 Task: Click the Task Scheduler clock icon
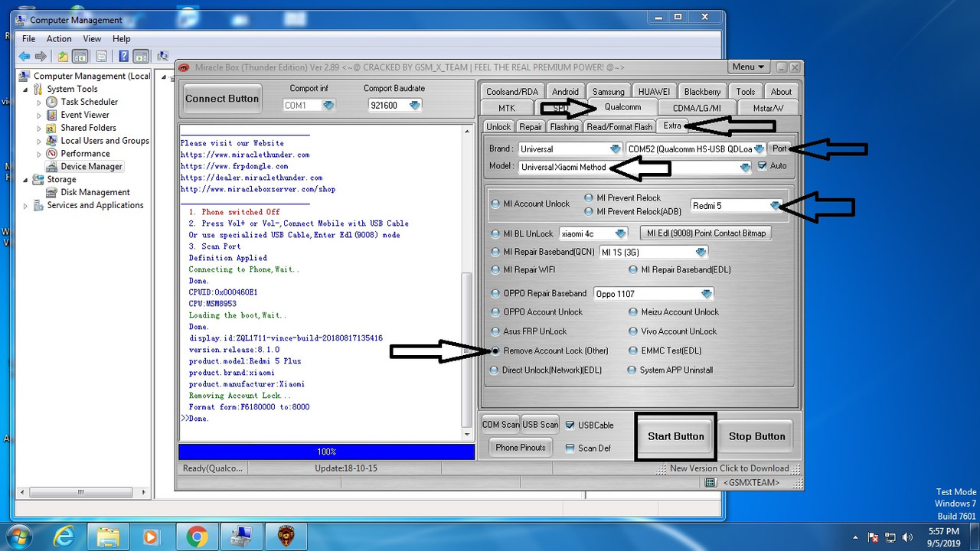pos(51,102)
